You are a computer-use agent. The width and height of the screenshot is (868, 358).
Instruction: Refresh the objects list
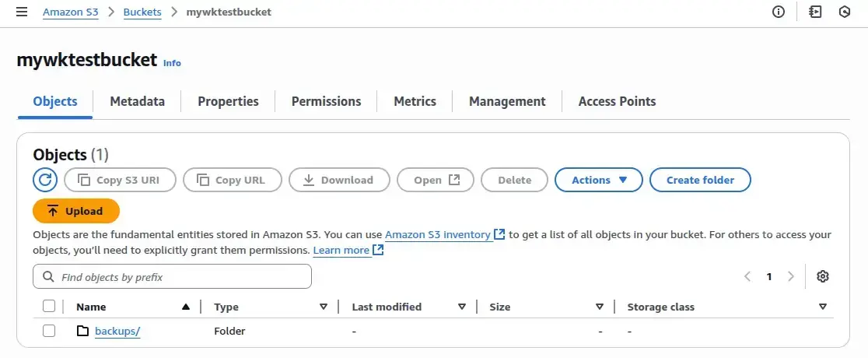pyautogui.click(x=45, y=180)
